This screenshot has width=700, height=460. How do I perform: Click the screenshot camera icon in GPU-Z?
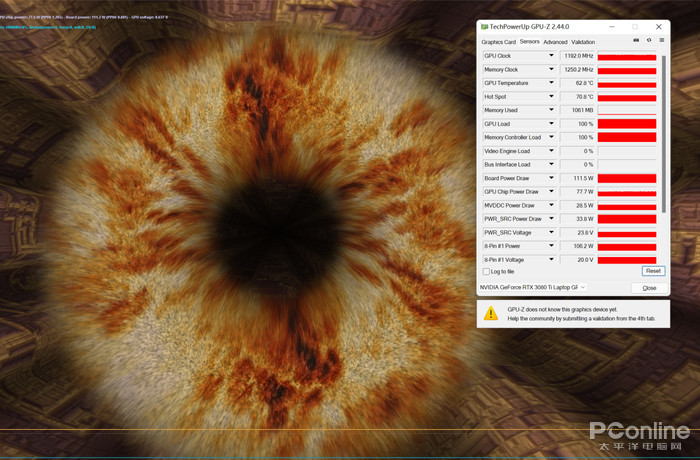(x=637, y=41)
